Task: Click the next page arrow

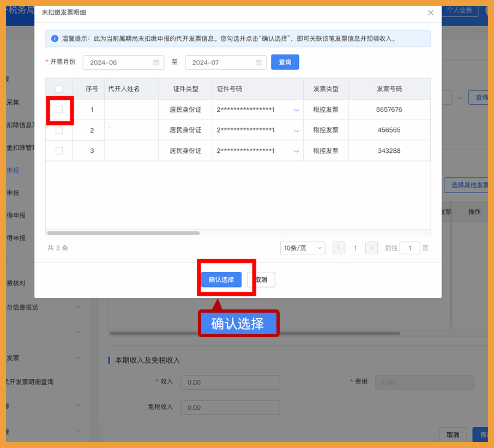Action: [371, 248]
